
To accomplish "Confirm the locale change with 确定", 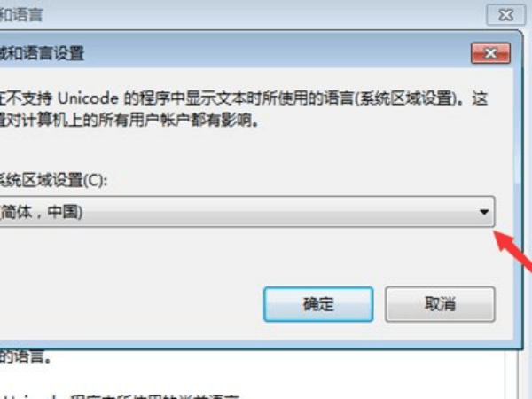I will (x=318, y=304).
